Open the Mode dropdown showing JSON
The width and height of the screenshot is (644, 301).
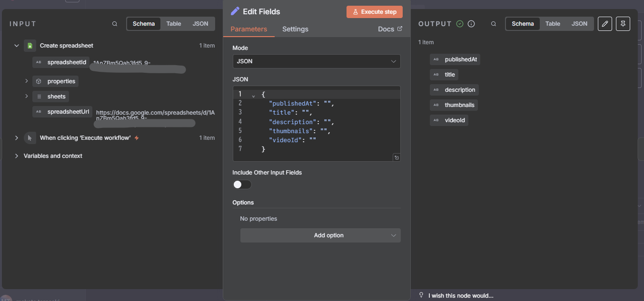click(317, 61)
